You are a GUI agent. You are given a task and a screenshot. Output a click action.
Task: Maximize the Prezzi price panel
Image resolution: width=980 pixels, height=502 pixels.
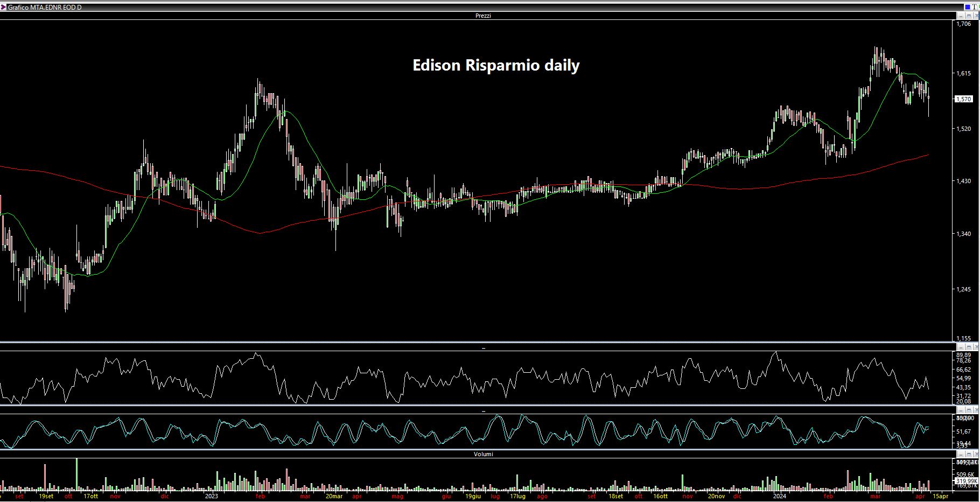pyautogui.click(x=969, y=16)
